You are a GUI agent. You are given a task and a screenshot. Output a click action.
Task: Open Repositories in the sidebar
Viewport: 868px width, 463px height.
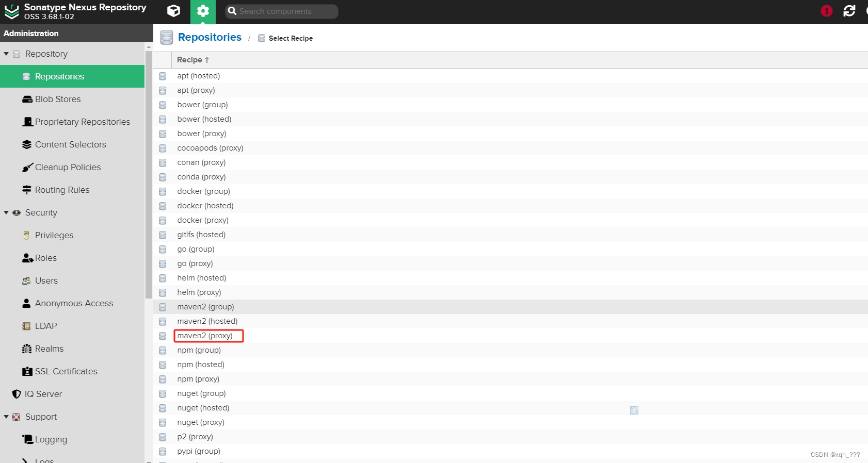(72, 76)
